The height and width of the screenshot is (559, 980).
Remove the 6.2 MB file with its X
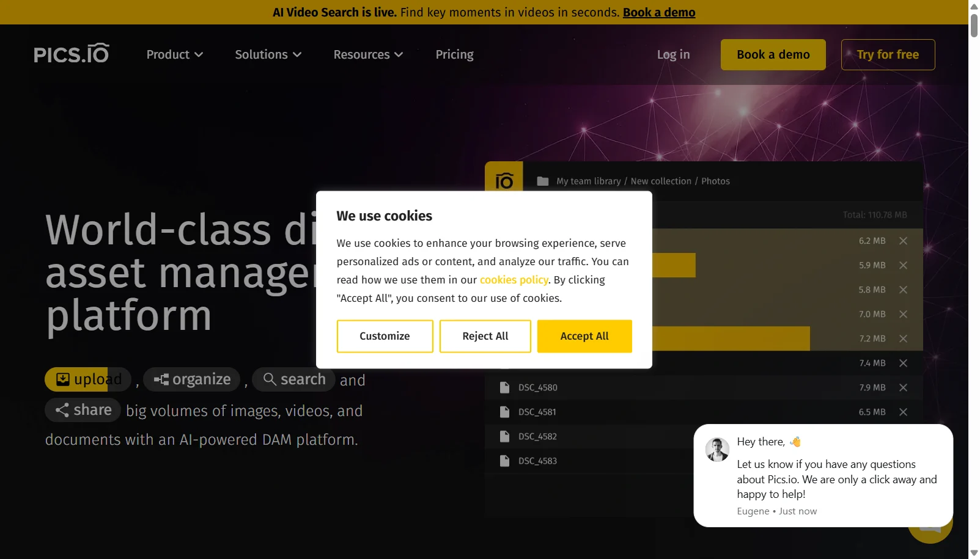[903, 241]
